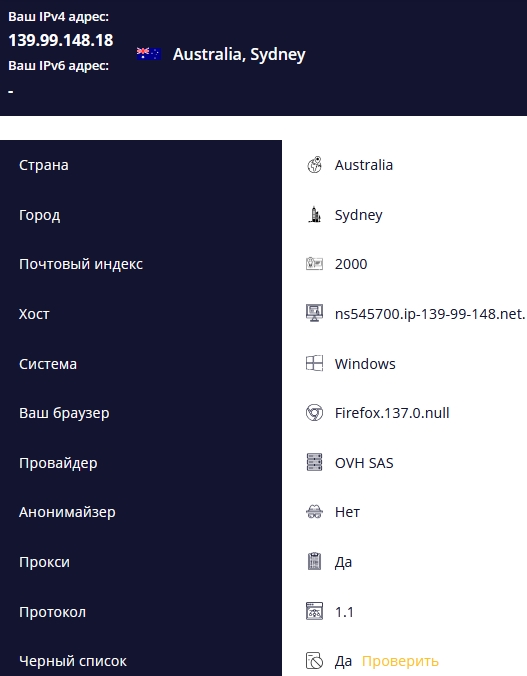Click the computer monitor host icon
The height and width of the screenshot is (676, 527).
tap(314, 313)
